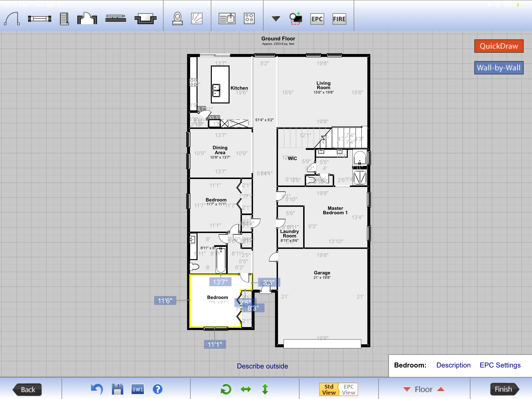Expand the toolbar dropdown arrow
The width and height of the screenshot is (532, 399).
point(276,19)
